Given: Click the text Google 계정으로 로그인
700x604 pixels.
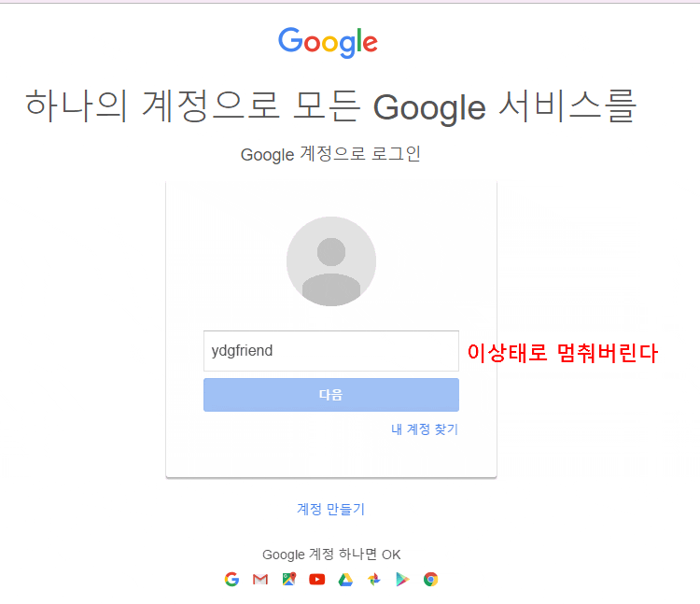Looking at the screenshot, I should 330,154.
